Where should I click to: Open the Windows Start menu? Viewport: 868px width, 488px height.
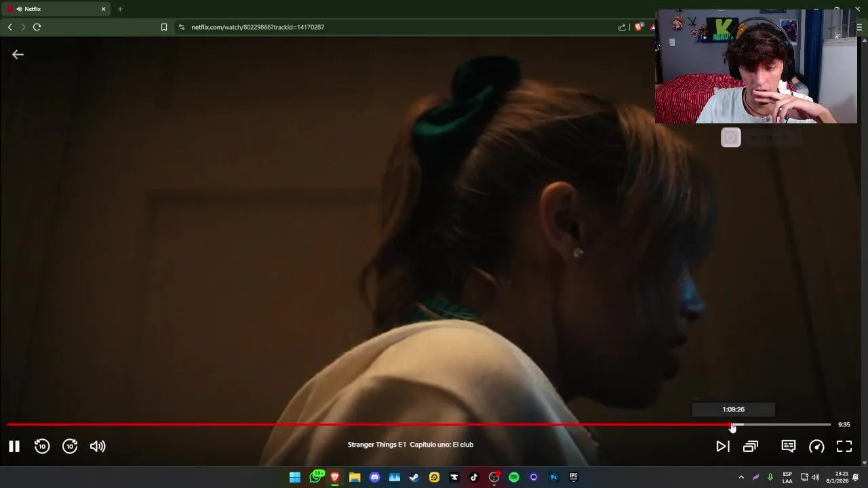(295, 477)
